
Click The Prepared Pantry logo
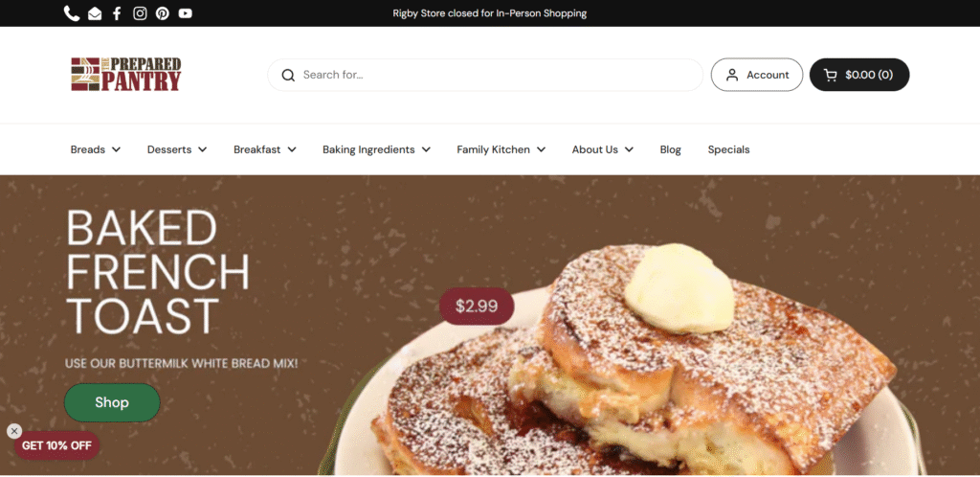point(125,75)
